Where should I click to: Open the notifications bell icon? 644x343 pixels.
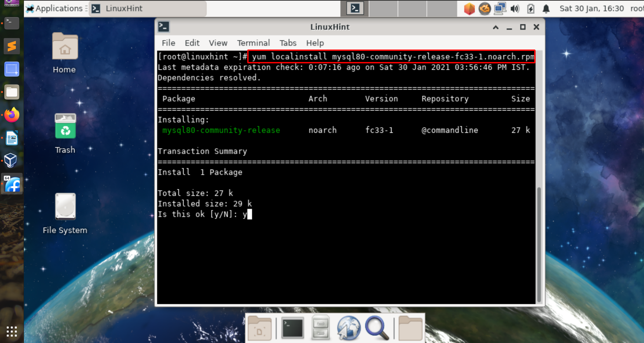coord(546,8)
